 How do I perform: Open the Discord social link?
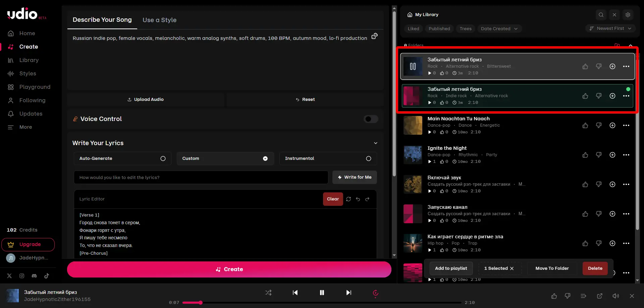(x=34, y=276)
